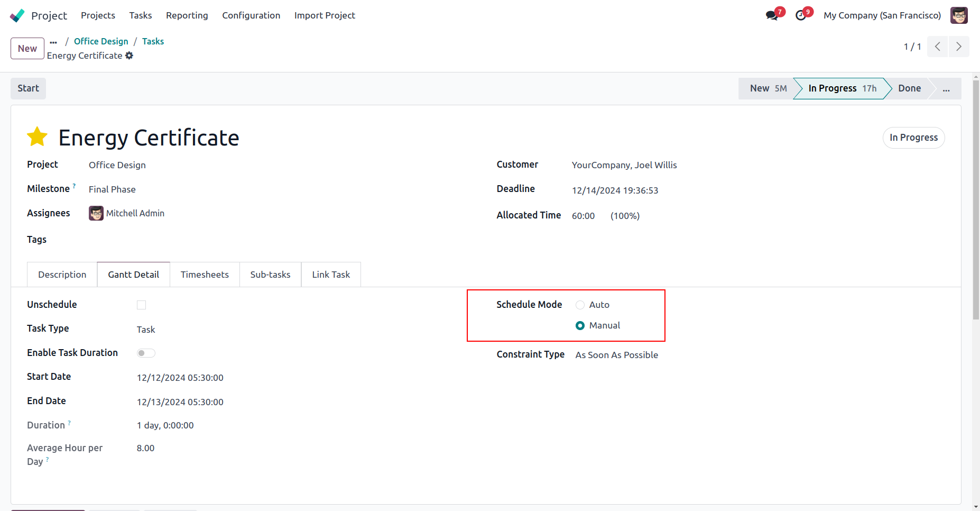Open the Constraint Type dropdown
Image resolution: width=980 pixels, height=511 pixels.
coord(616,355)
